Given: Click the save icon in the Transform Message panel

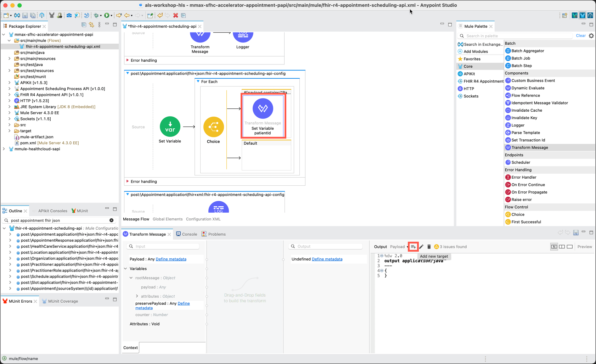Looking at the screenshot, I should point(576,233).
